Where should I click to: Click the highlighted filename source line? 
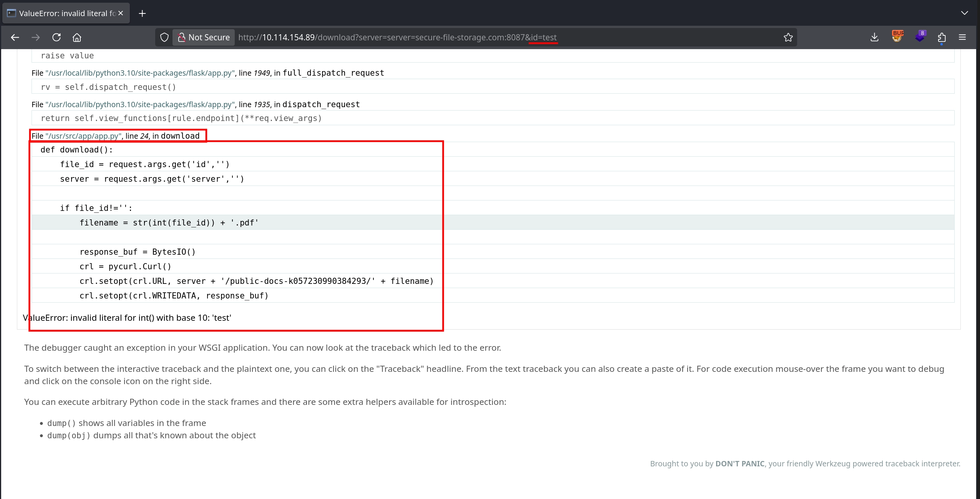point(169,223)
